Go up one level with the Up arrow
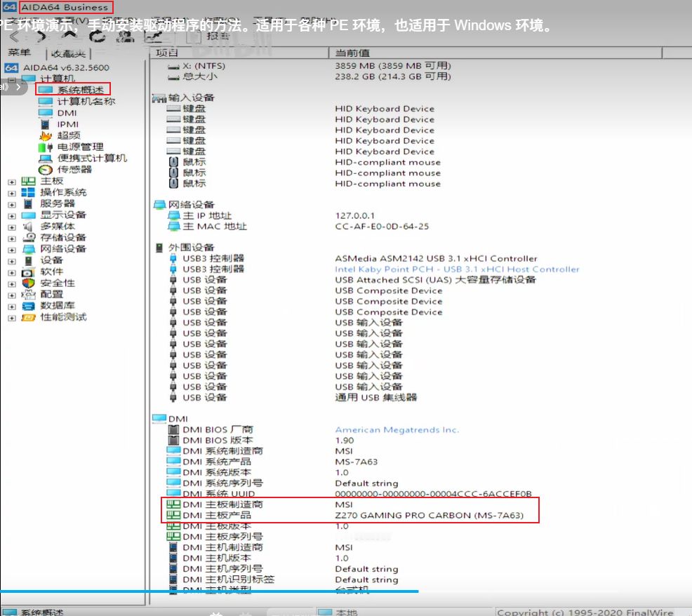Image resolution: width=692 pixels, height=616 pixels. [x=69, y=36]
